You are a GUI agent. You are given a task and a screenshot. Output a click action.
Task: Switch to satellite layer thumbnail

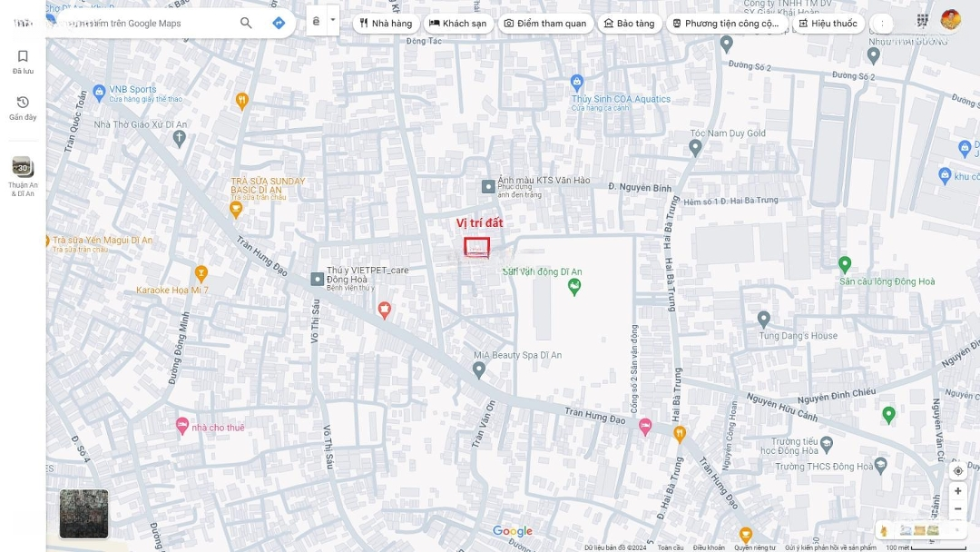(83, 514)
